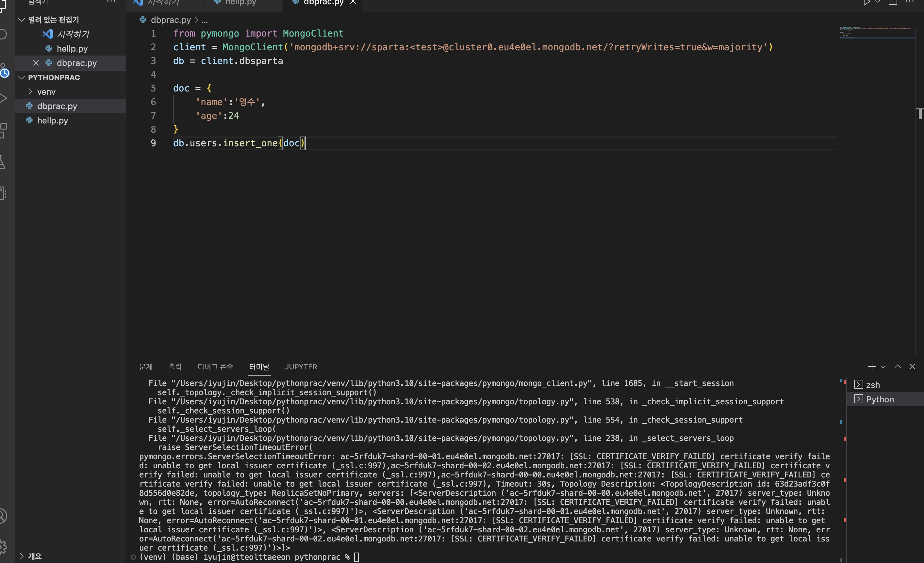Expand the 개요 outline section
This screenshot has height=563, width=924.
click(21, 556)
